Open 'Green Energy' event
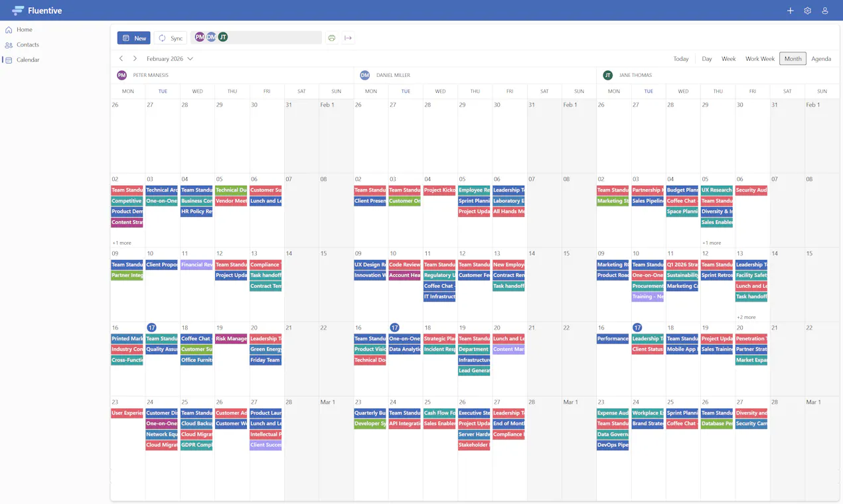843x504 pixels. coord(266,349)
